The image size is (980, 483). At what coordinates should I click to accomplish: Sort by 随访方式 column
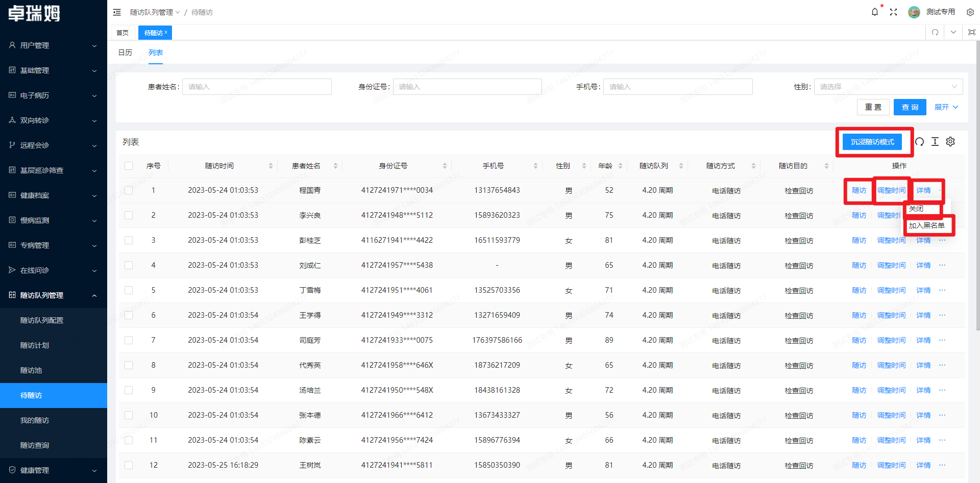point(753,166)
